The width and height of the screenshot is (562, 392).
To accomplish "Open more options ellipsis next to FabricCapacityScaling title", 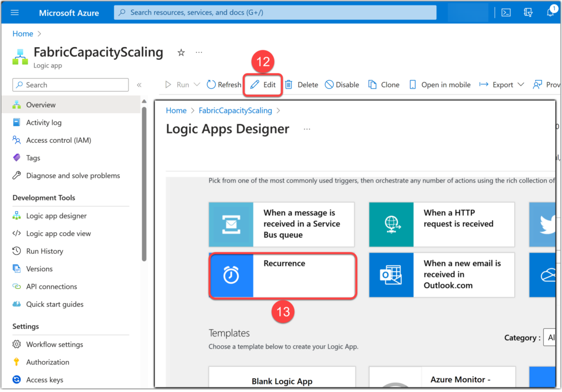I will (199, 52).
